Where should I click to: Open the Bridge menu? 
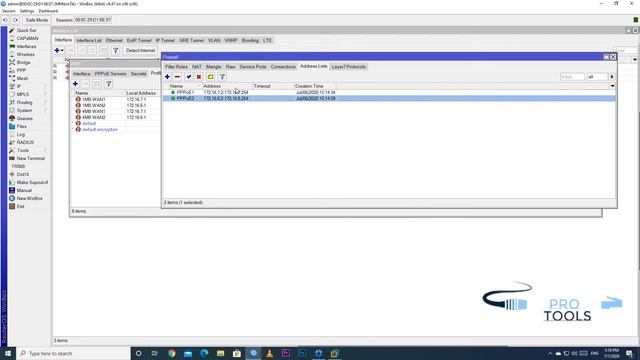[23, 62]
